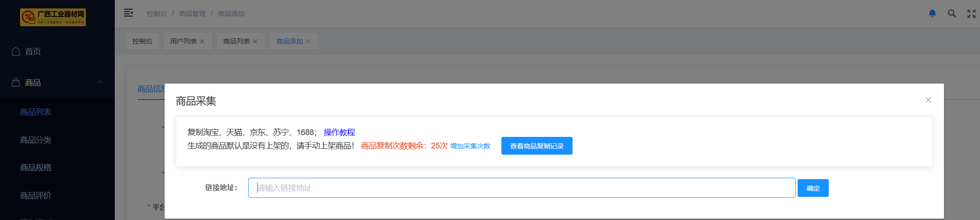Click the notification bell icon
Viewport: 980px width, 220px height.
(932, 13)
